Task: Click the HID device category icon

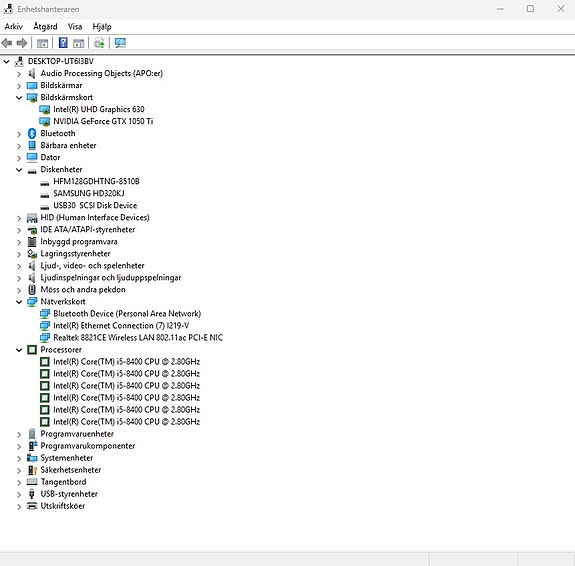Action: coord(32,218)
